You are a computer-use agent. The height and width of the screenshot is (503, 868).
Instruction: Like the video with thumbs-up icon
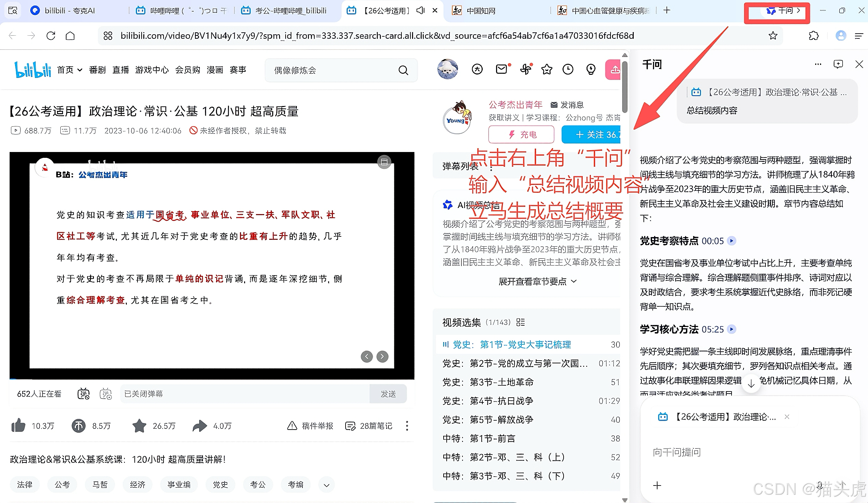(19, 425)
